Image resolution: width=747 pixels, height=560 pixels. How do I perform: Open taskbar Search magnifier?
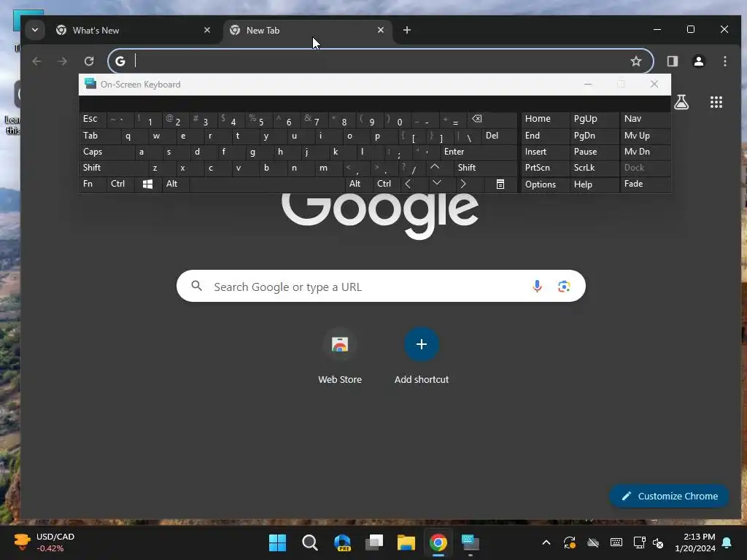tap(309, 542)
